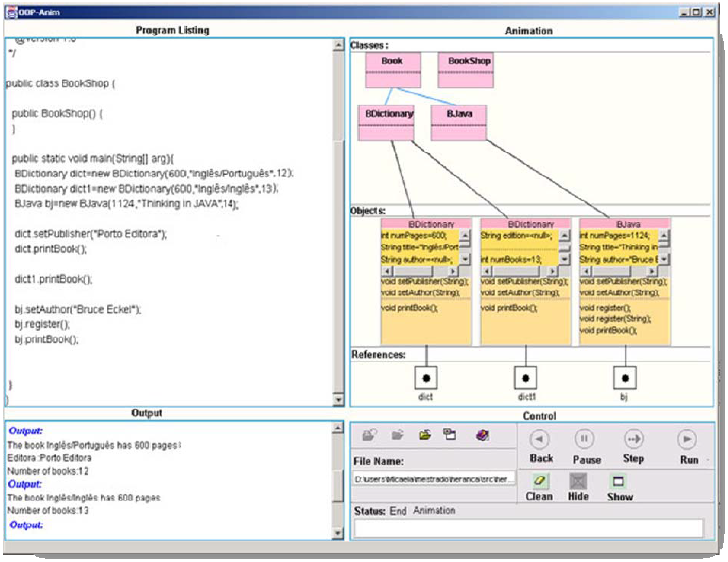Image resolution: width=728 pixels, height=562 pixels.
Task: Click the Show window icon
Action: tap(618, 481)
